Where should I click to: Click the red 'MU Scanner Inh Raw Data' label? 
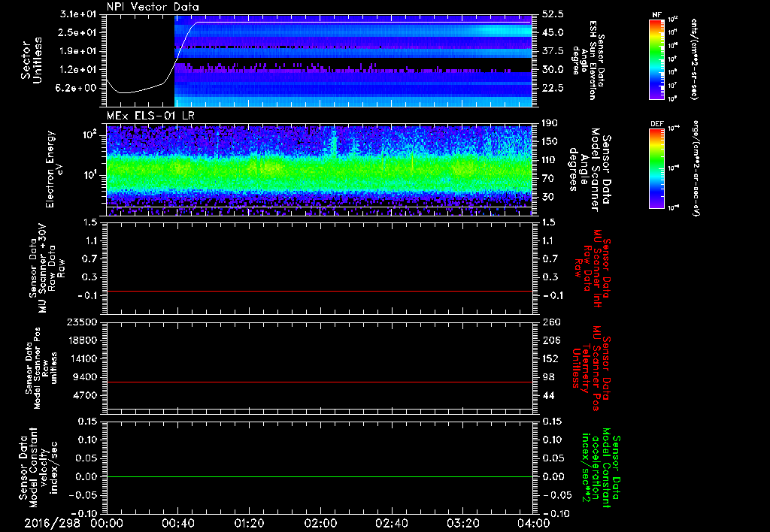coord(593,268)
